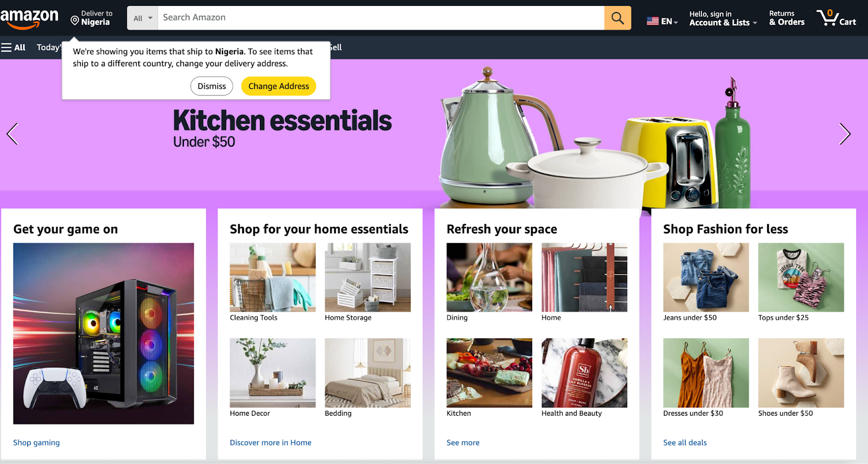This screenshot has height=464, width=868.
Task: Expand the All search category dropdown
Action: (x=143, y=18)
